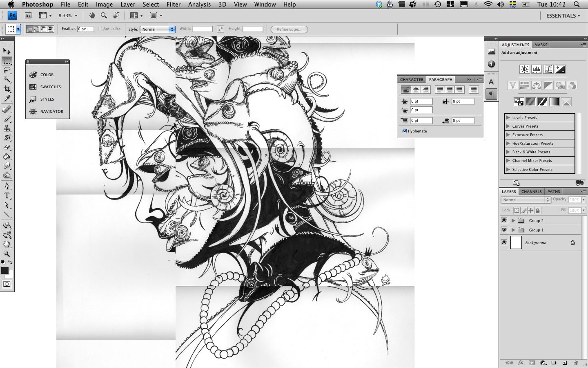
Task: Toggle the Hyphenate checkbox
Action: [x=405, y=131]
